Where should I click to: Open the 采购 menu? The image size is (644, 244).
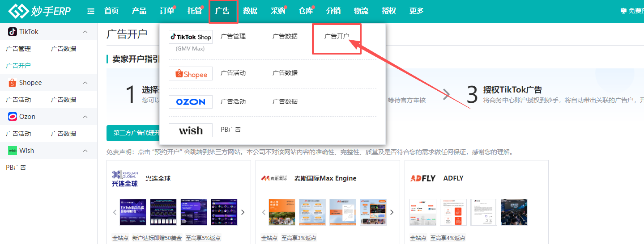click(x=278, y=11)
